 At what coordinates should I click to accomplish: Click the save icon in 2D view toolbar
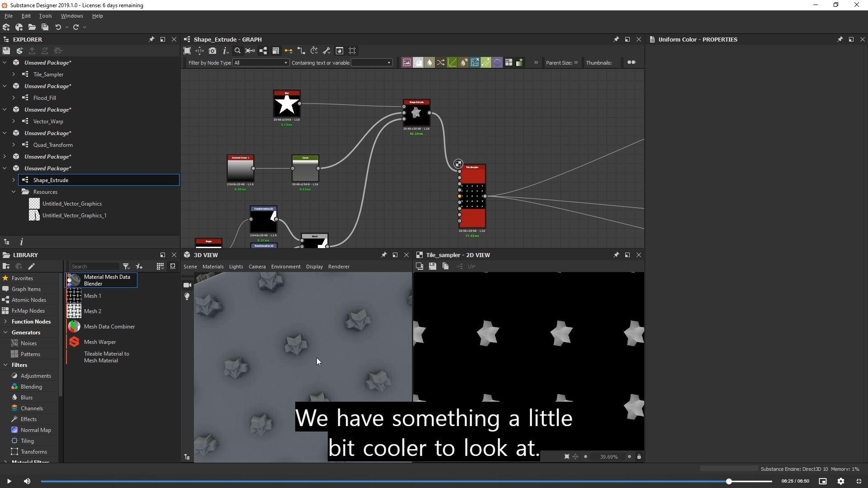pos(432,267)
